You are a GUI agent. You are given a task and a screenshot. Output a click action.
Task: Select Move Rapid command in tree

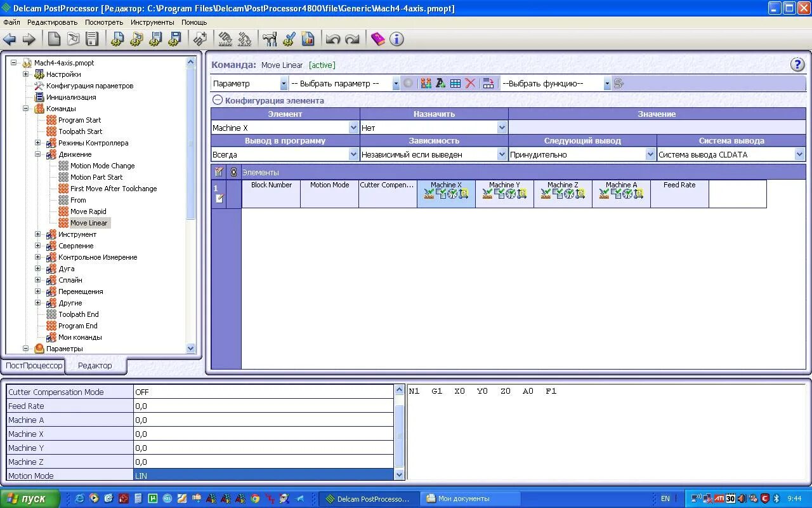[88, 211]
